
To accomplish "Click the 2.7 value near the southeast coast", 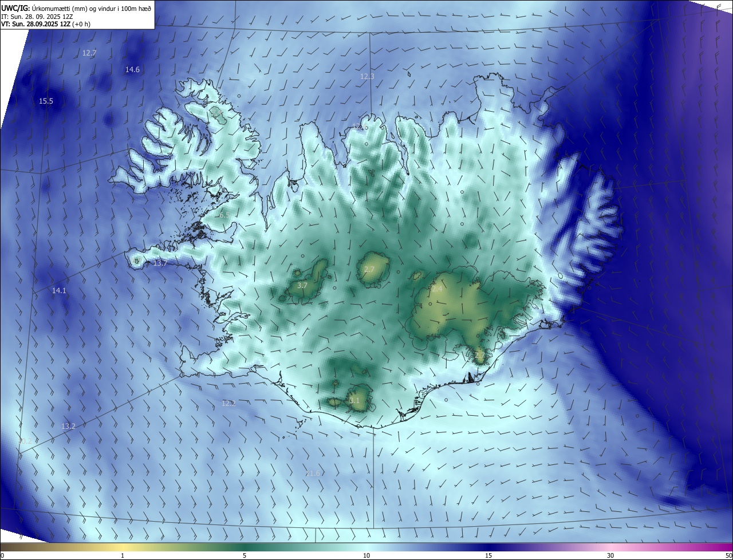I will tap(480, 355).
